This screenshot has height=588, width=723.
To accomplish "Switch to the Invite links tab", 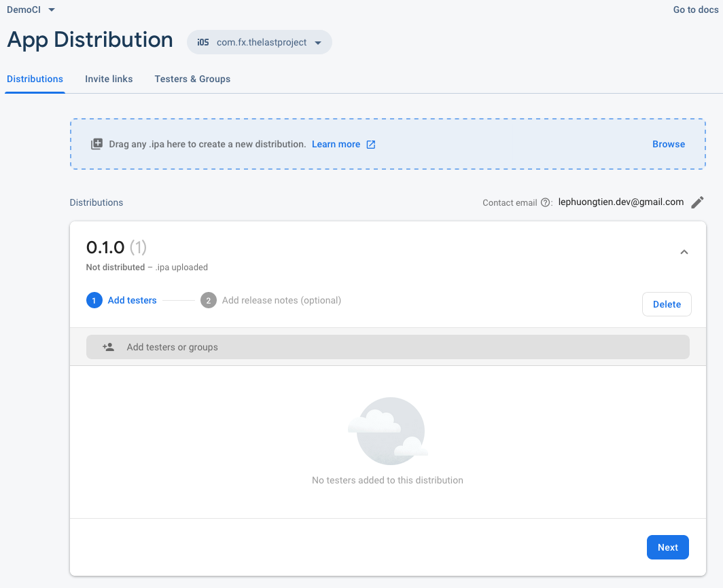I will tap(109, 79).
